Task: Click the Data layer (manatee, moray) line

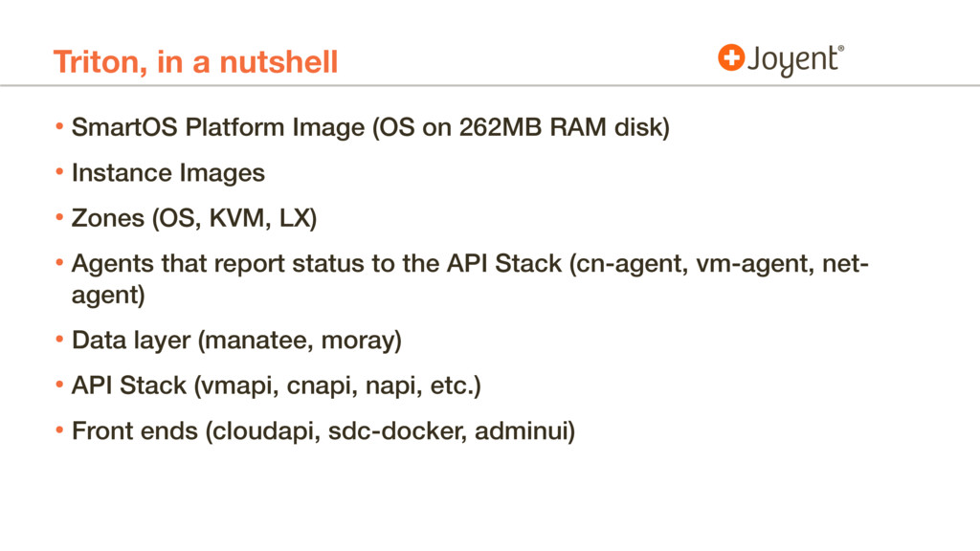Action: (236, 341)
